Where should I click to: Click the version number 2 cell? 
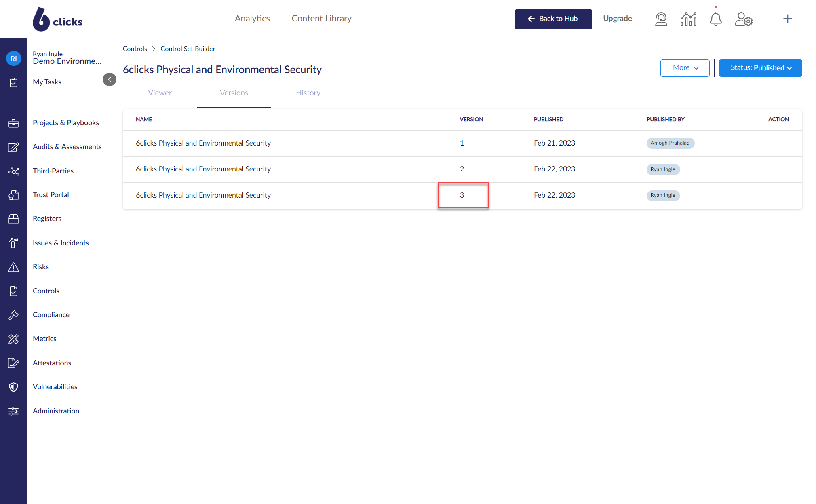462,169
